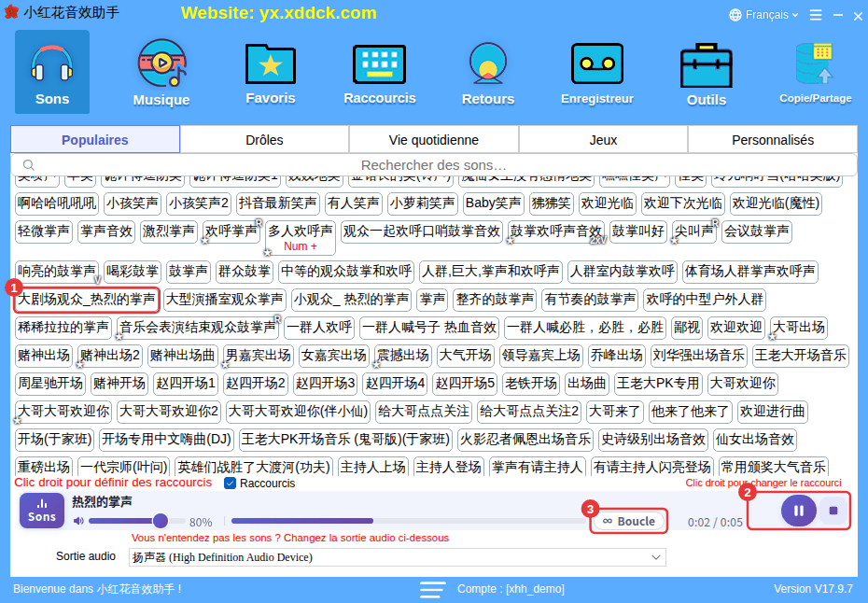This screenshot has height=603, width=868.
Task: Play the 欢迎进行曲 sound
Action: coord(772,412)
